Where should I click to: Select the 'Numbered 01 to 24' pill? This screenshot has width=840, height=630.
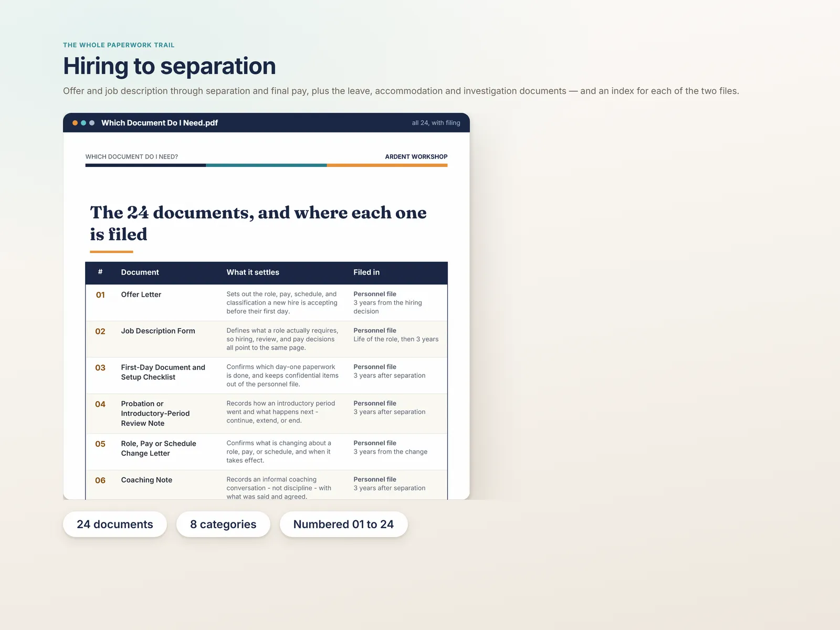tap(343, 524)
